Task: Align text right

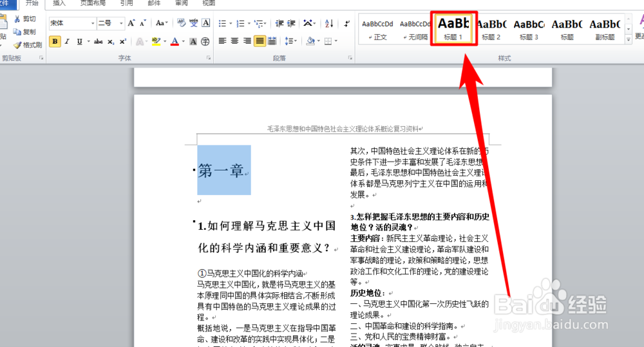Action: pyautogui.click(x=247, y=41)
